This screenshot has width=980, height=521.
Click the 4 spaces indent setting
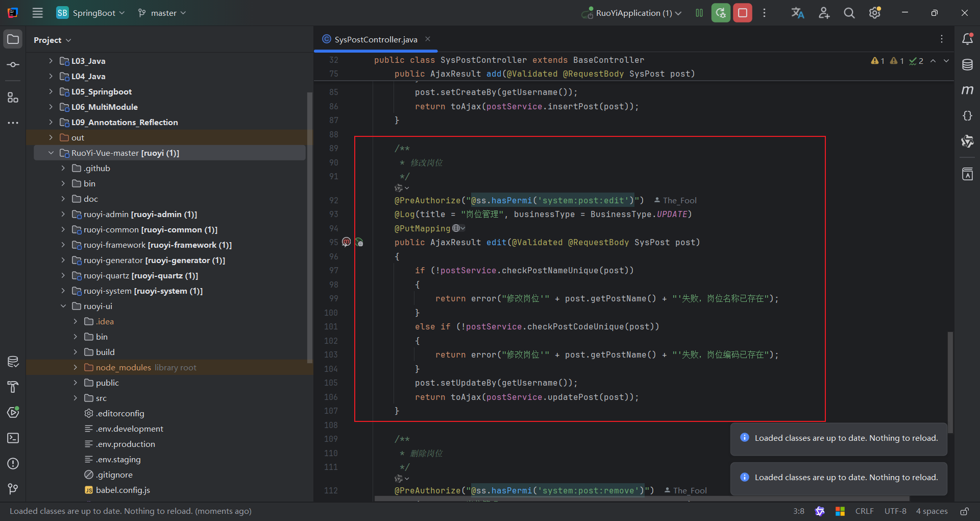[x=932, y=511]
